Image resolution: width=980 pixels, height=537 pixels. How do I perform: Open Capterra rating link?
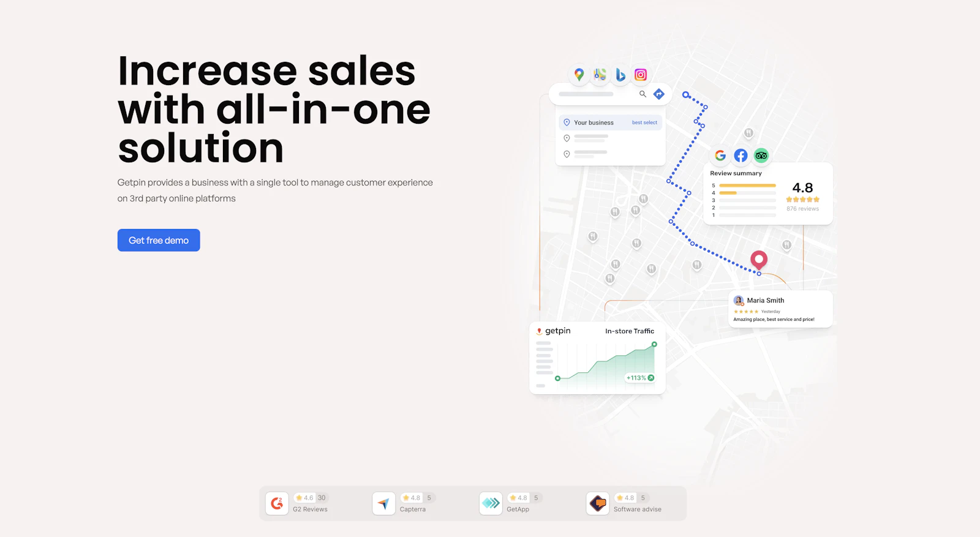point(413,509)
